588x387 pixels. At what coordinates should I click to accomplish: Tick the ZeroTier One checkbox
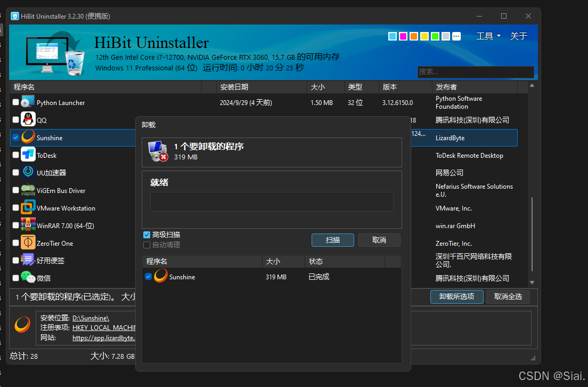pyautogui.click(x=15, y=243)
